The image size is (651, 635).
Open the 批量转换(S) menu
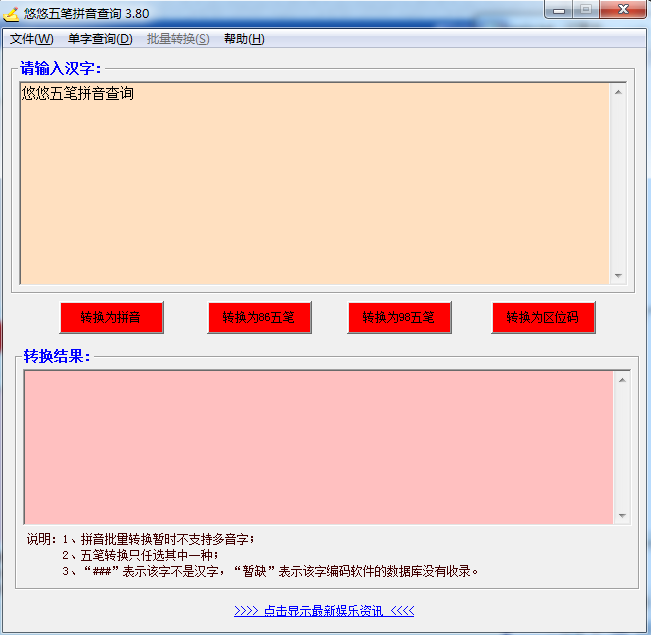tap(178, 39)
